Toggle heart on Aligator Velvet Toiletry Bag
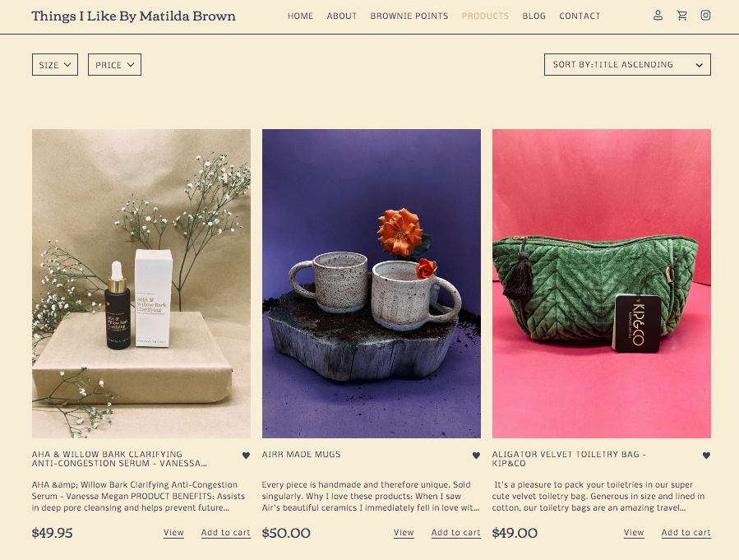Screen dimensions: 739x560 tap(706, 456)
